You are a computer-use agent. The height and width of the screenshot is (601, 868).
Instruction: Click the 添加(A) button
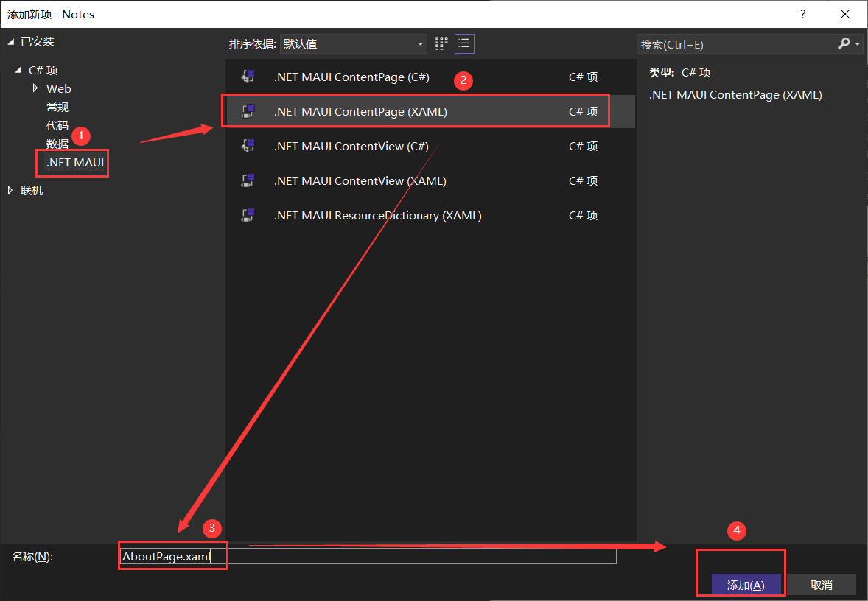click(x=746, y=585)
